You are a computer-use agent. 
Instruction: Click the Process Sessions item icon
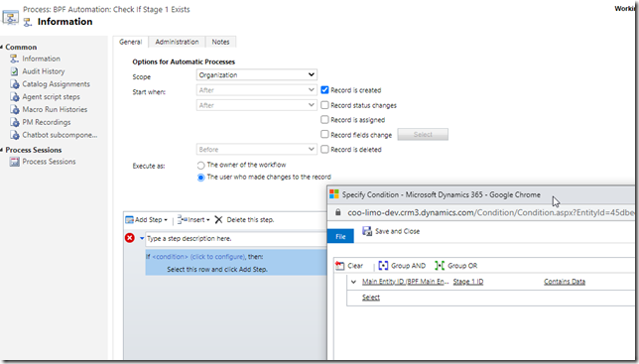pos(14,162)
